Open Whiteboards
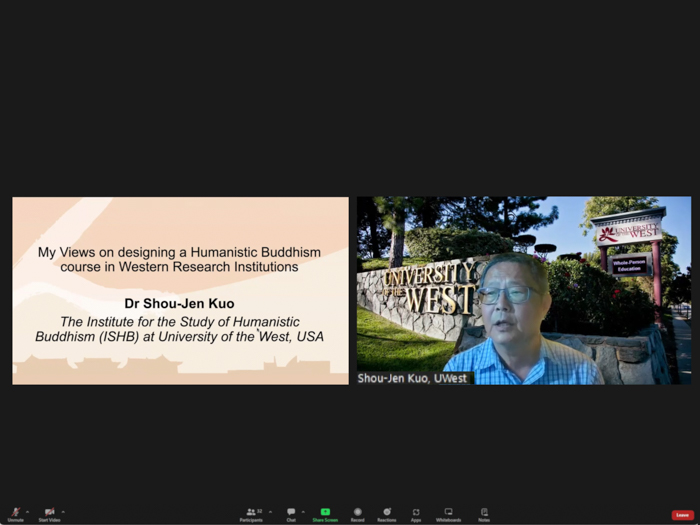This screenshot has height=525, width=700. tap(448, 514)
